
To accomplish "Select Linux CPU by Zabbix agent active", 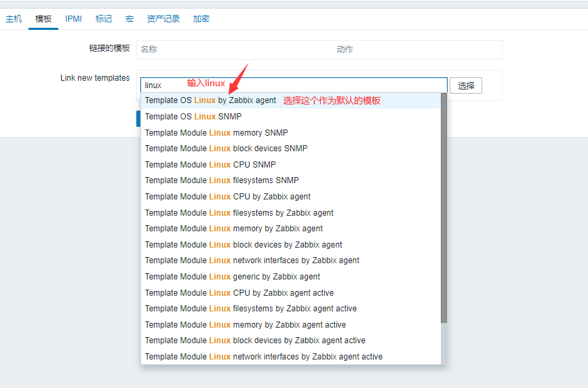I will click(291, 292).
